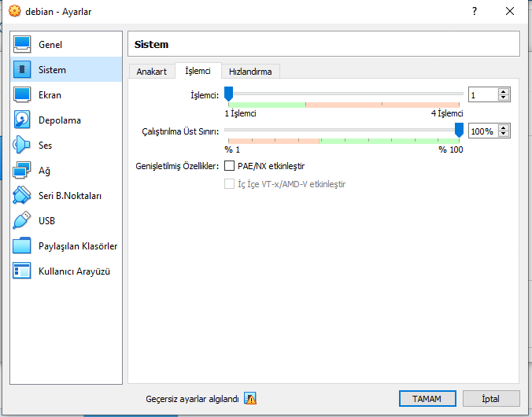Open the Paylaşılan Klasörler folder icon

[22, 245]
